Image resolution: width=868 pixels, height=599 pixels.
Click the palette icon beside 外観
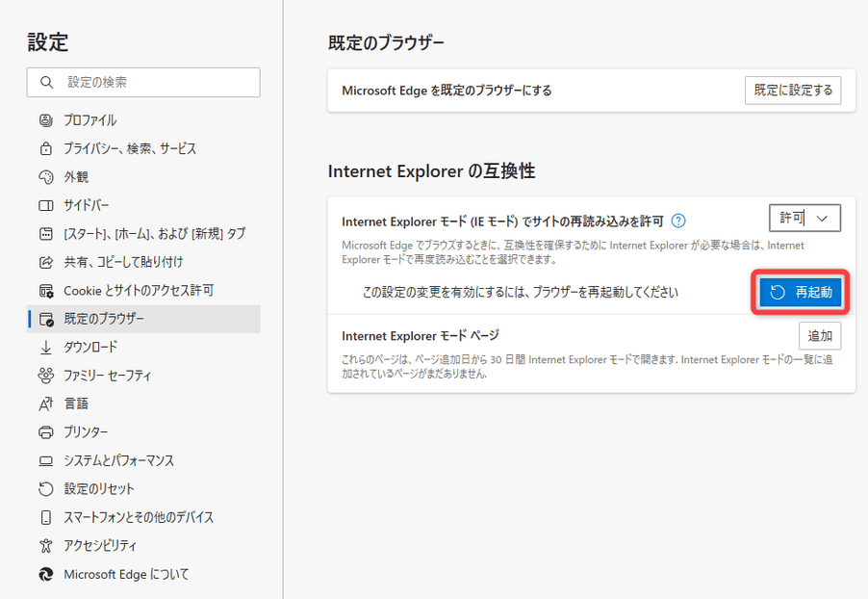[x=46, y=177]
